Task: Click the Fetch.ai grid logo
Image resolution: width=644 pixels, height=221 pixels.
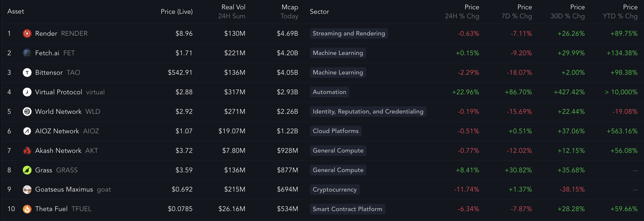Action: (x=27, y=53)
